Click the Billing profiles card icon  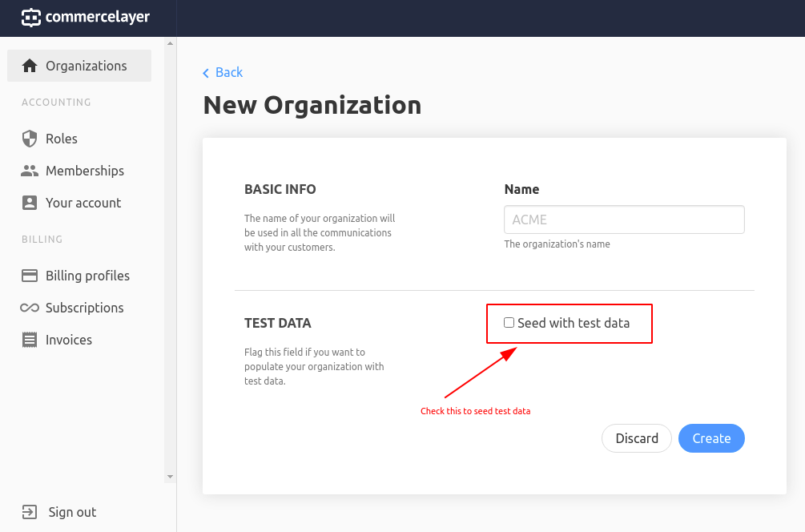pos(29,276)
